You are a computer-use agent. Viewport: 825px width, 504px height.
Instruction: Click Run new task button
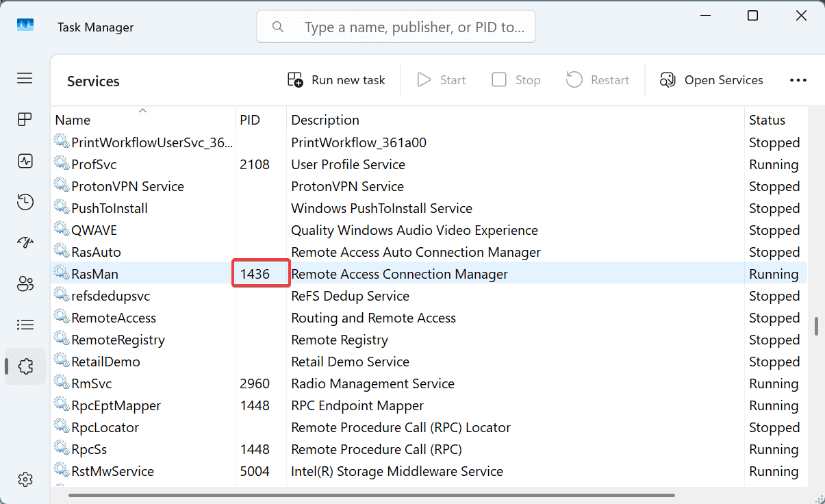[336, 80]
